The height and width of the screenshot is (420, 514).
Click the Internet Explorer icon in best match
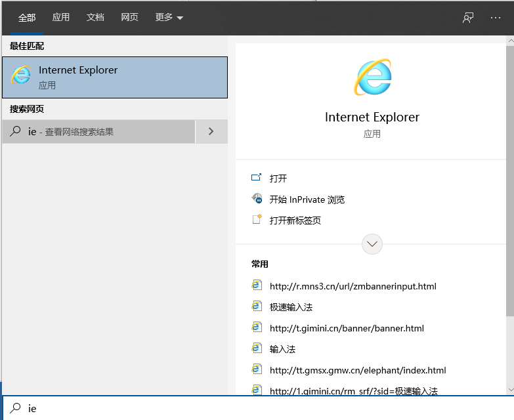[x=21, y=76]
